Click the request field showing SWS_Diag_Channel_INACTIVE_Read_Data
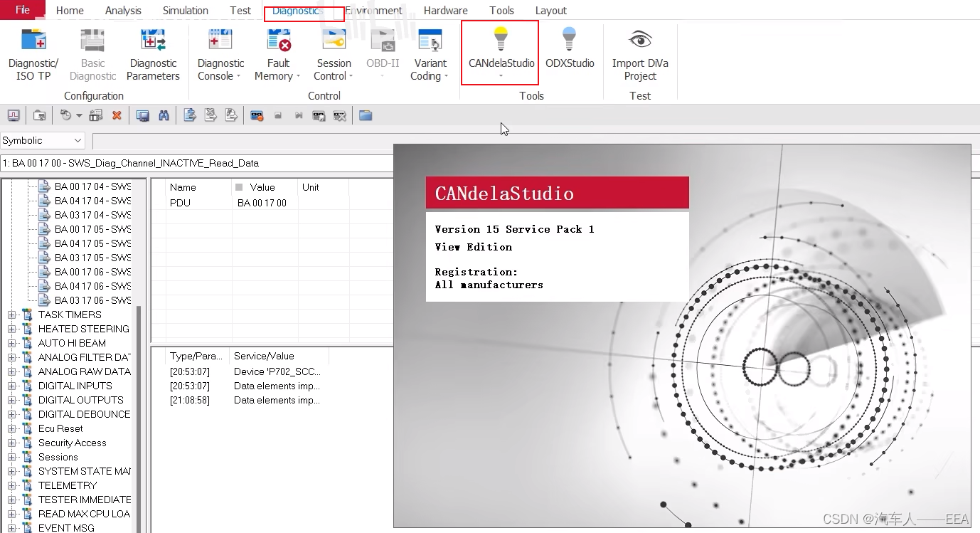This screenshot has height=533, width=980. tap(197, 163)
